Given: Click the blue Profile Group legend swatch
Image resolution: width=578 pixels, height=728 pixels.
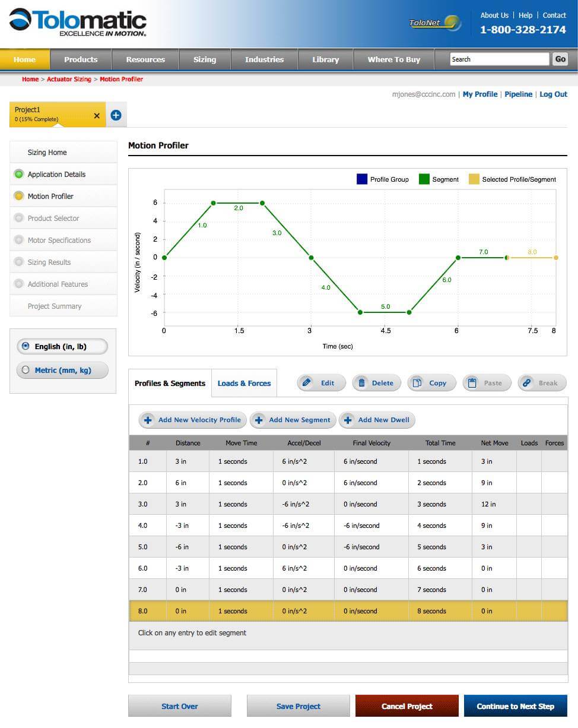Looking at the screenshot, I should [x=362, y=179].
